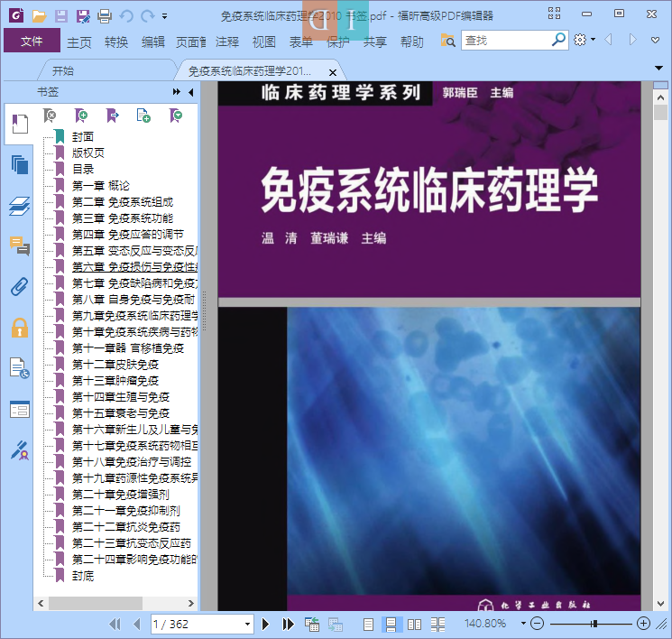Jump to bookmark 第二章 免疫系统组成
This screenshot has width=672, height=639.
tap(123, 202)
